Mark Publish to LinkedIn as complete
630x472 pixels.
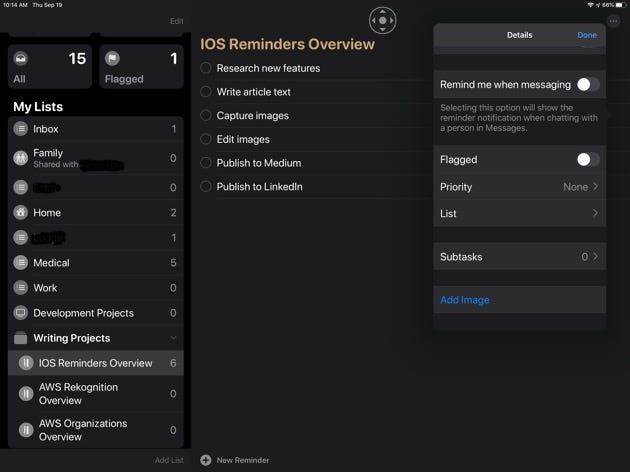(x=206, y=186)
